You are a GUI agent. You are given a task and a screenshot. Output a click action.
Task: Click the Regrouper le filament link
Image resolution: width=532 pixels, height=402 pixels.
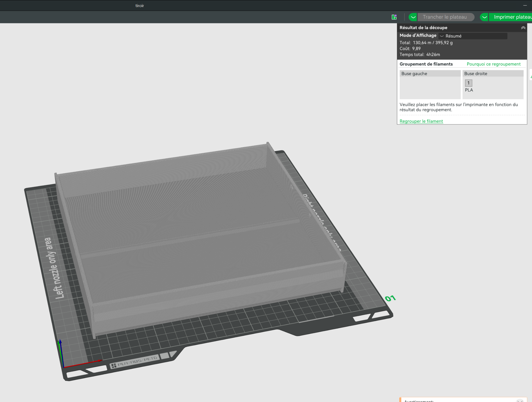[421, 121]
